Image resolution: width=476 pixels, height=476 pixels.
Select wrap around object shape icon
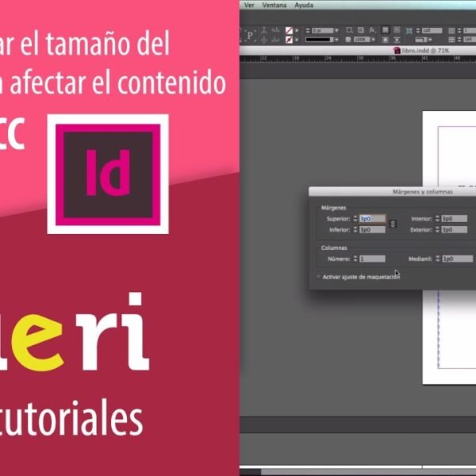point(386,40)
